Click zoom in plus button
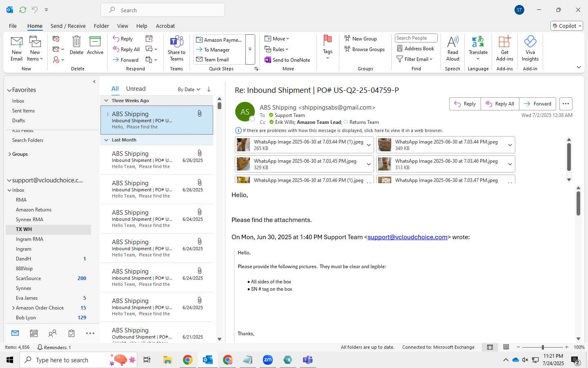The height and width of the screenshot is (368, 588). [566, 347]
